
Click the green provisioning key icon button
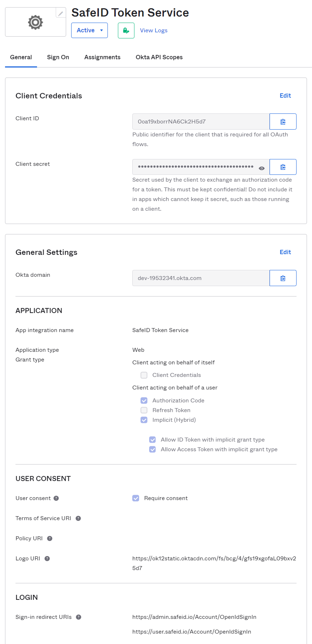126,31
